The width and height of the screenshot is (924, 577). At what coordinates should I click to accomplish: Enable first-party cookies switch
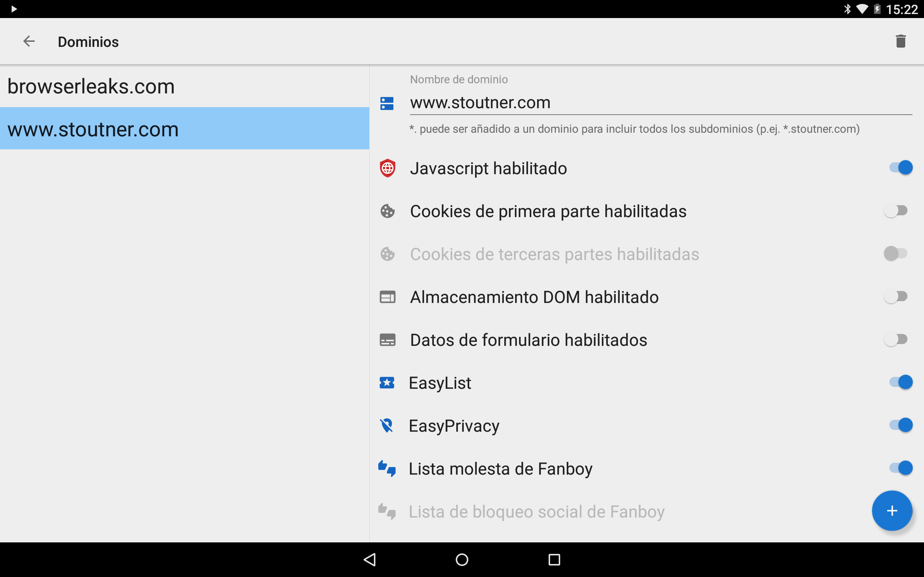point(895,211)
